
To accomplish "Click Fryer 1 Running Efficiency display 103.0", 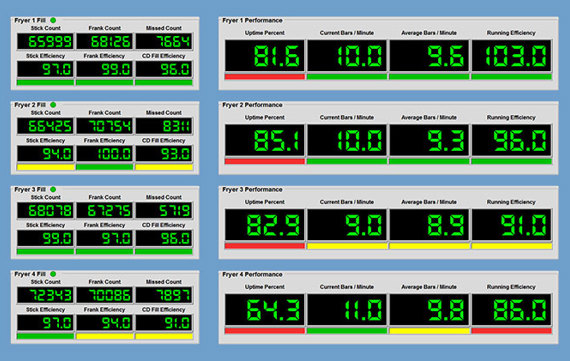I will coord(511,56).
